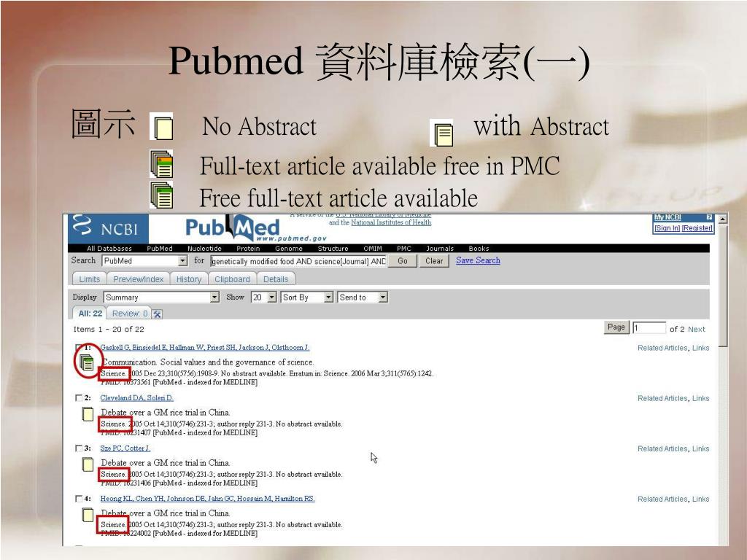This screenshot has width=747, height=560.
Task: Check the box for result 2
Action: (79, 397)
